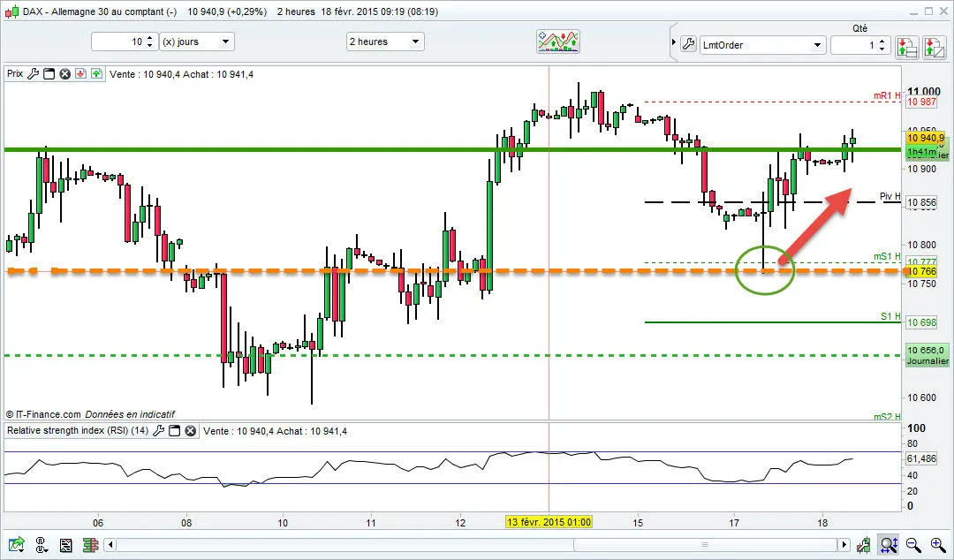Screen dimensions: 954x560
Task: Open chart export/share icon bottom-left
Action: pos(16,544)
